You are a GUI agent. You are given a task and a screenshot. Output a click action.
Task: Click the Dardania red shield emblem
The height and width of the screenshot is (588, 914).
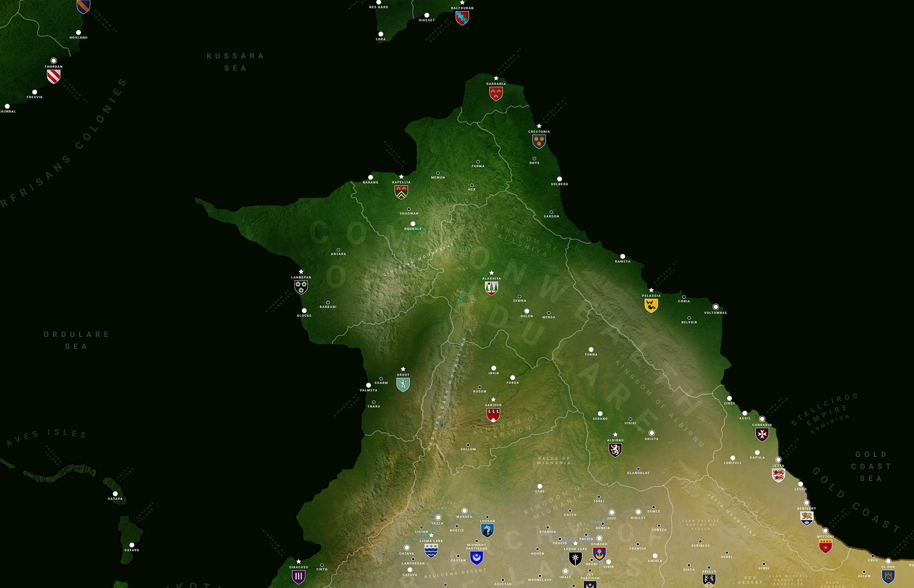point(496,94)
